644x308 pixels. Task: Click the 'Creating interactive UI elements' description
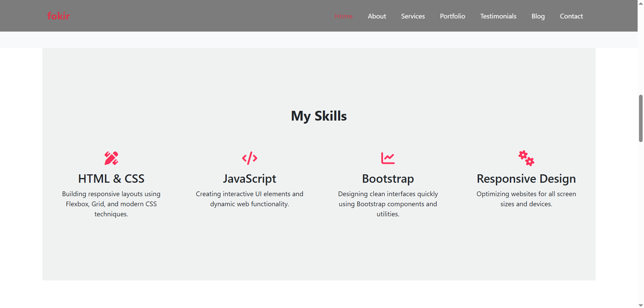point(250,199)
